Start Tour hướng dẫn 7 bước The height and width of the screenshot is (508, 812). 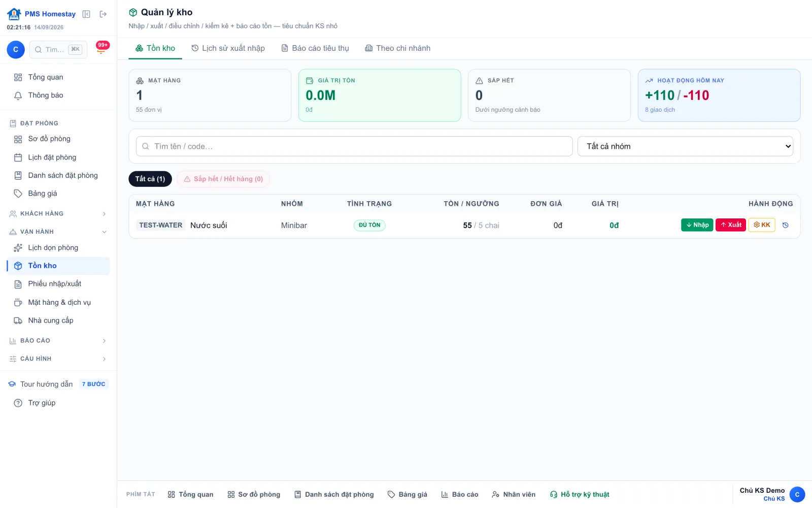[x=58, y=385]
